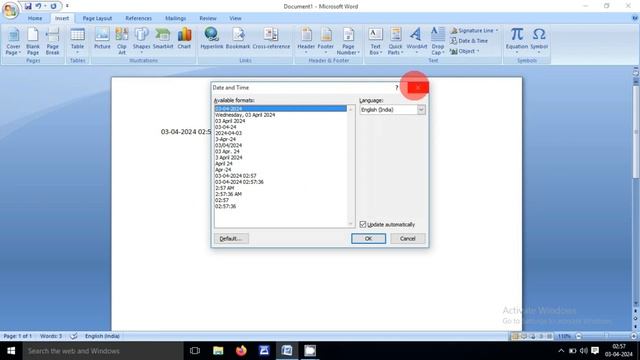The width and height of the screenshot is (640, 360).
Task: Toggle Update automatically checkbox
Action: click(363, 224)
